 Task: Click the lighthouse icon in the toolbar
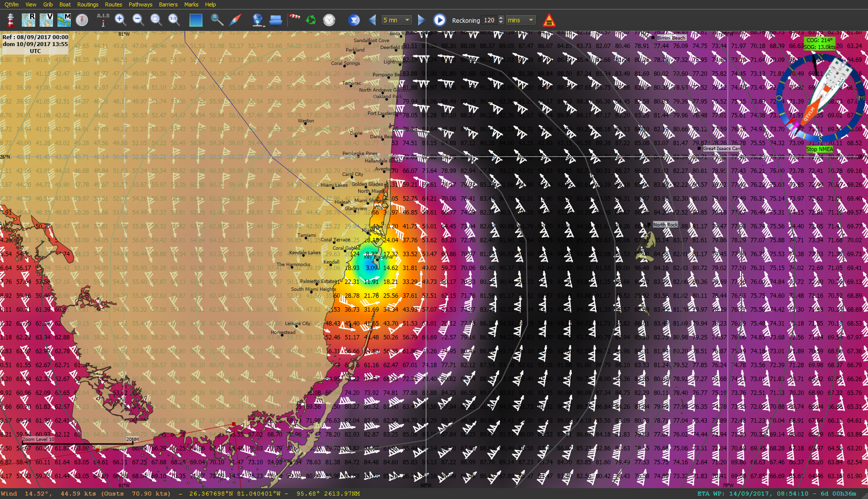tap(10, 20)
